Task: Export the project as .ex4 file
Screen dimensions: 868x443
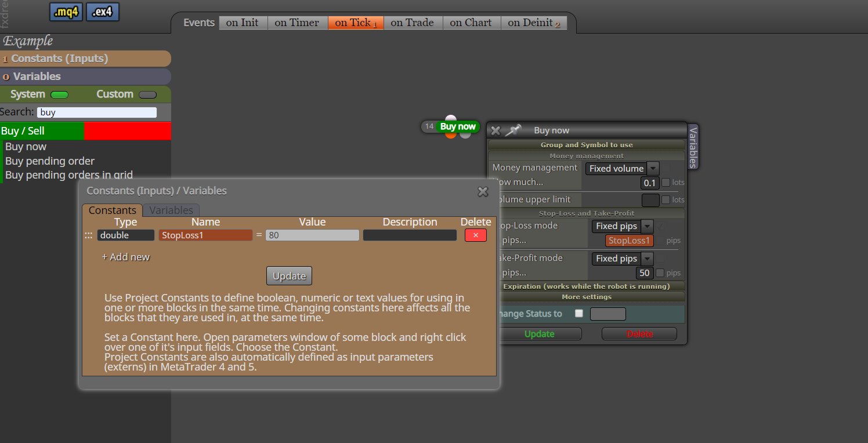Action: [x=103, y=12]
